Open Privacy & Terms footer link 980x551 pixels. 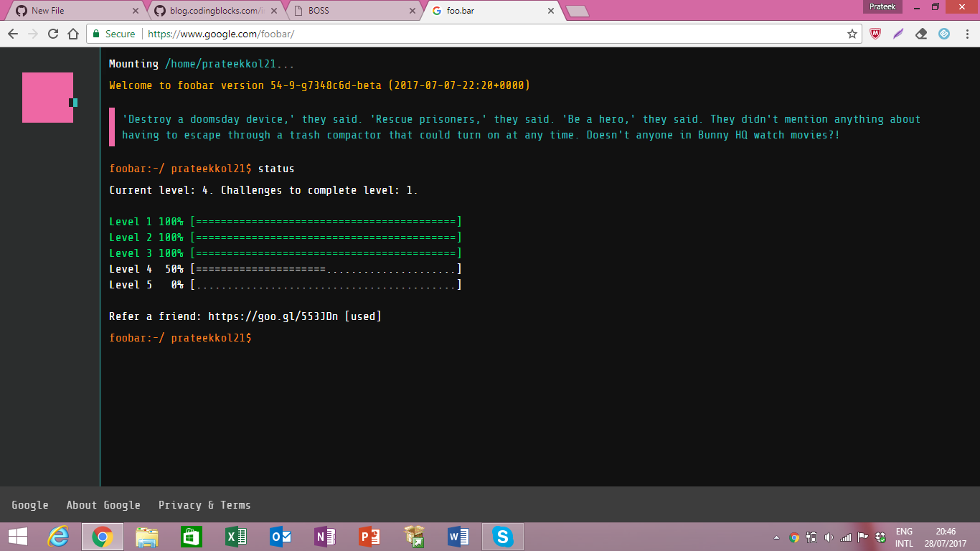point(204,505)
